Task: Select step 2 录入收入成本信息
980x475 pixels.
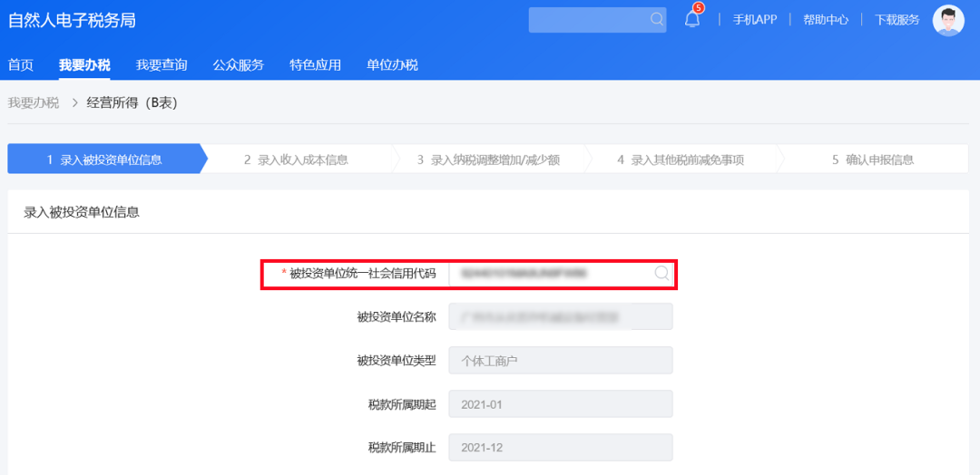Action: (296, 160)
